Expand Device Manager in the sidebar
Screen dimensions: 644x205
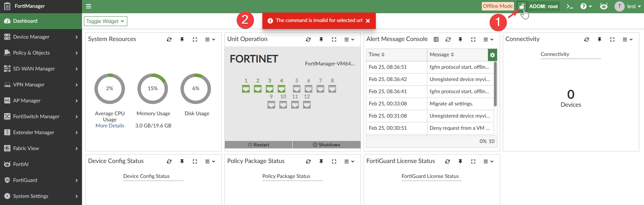point(41,37)
